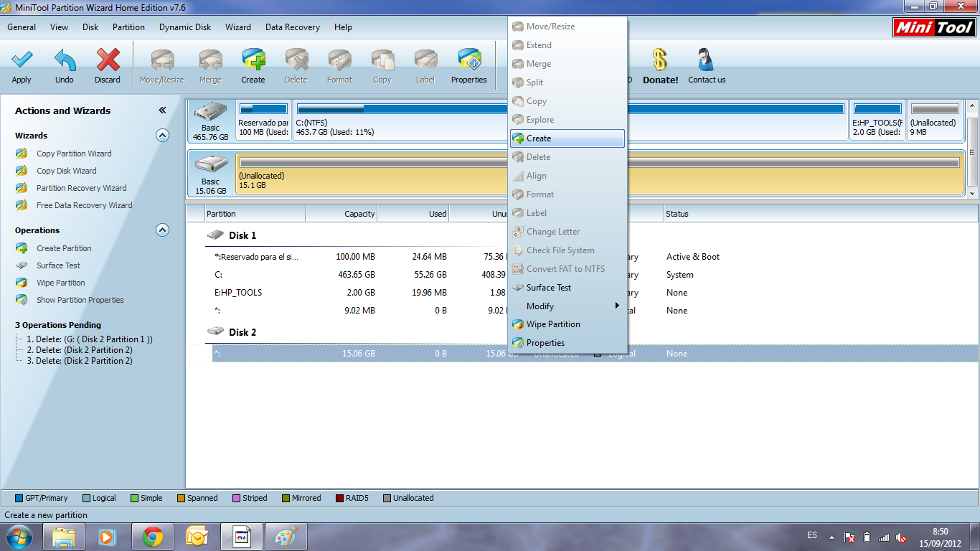Image resolution: width=980 pixels, height=551 pixels.
Task: Click the Label toolbar icon
Action: click(x=425, y=66)
